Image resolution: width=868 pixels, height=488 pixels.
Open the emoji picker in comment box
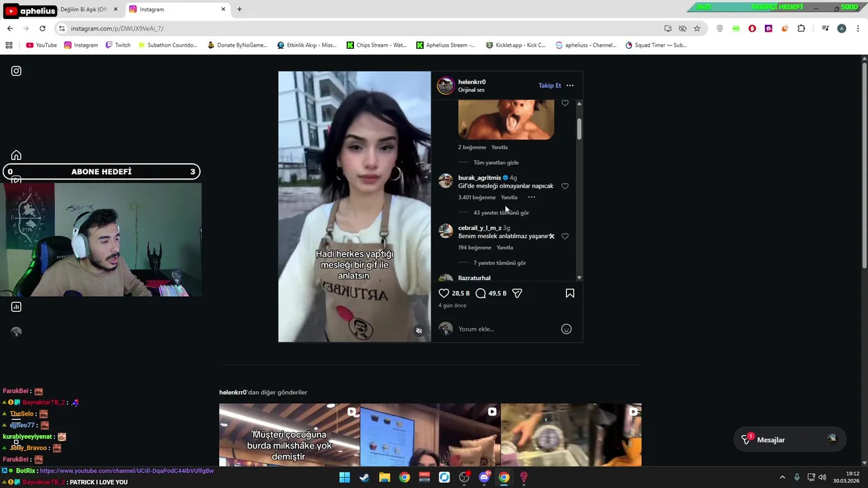tap(566, 329)
